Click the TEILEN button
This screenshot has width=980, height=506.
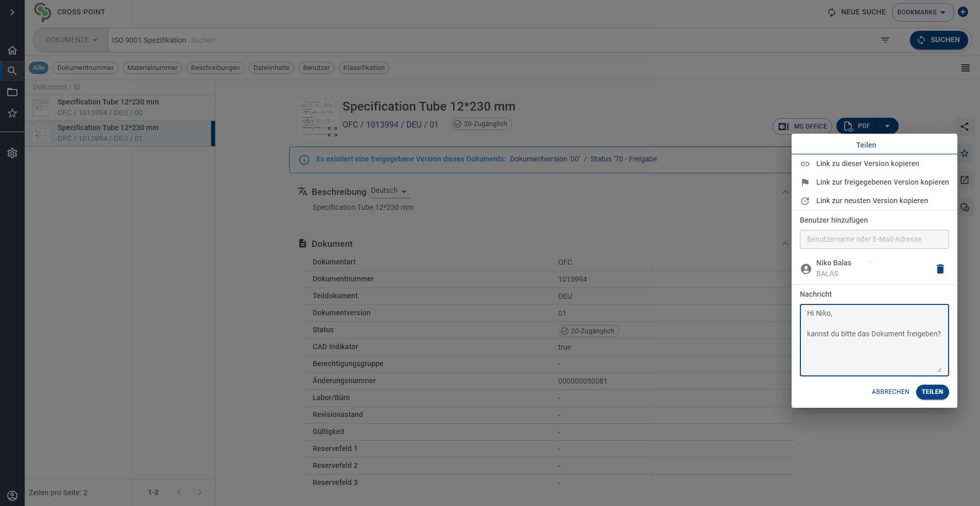[x=932, y=392]
